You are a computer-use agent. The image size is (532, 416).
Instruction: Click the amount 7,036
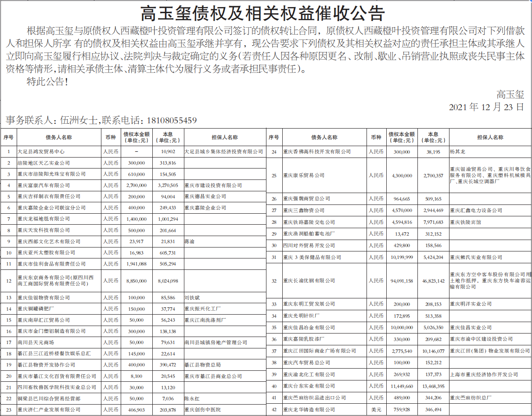(x=169, y=399)
